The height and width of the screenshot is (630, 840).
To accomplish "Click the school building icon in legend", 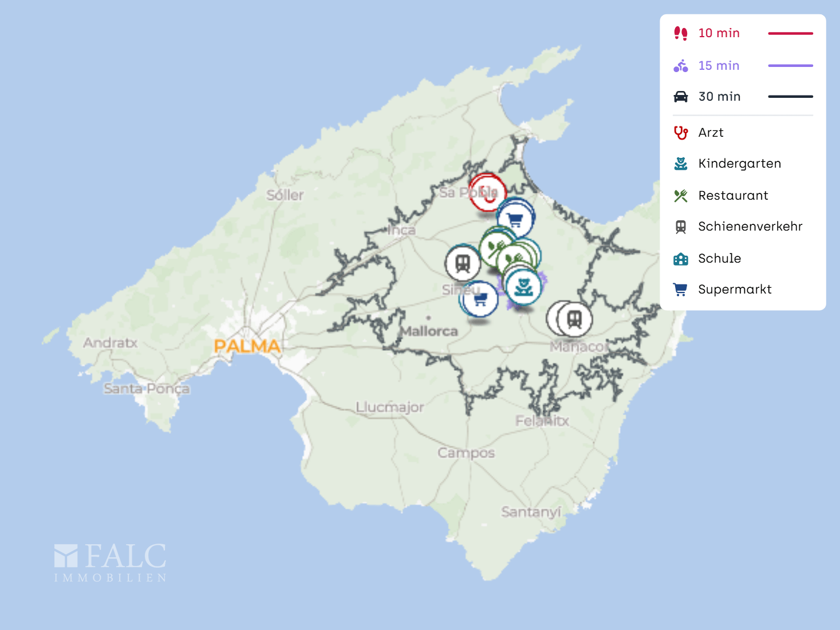I will tap(680, 259).
